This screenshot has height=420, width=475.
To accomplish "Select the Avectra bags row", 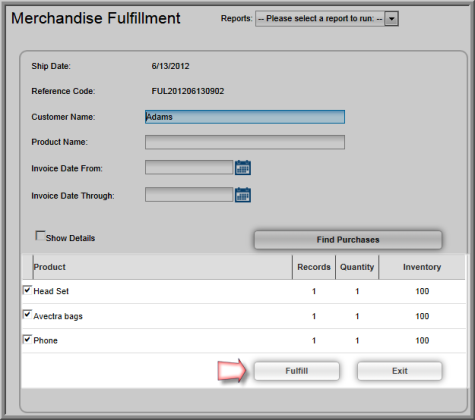I will coord(244,316).
